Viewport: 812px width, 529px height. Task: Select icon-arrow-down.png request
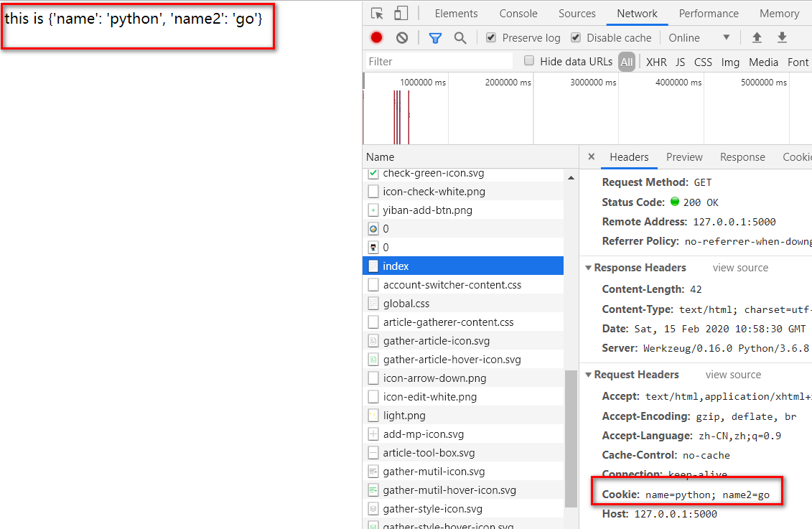463,378
